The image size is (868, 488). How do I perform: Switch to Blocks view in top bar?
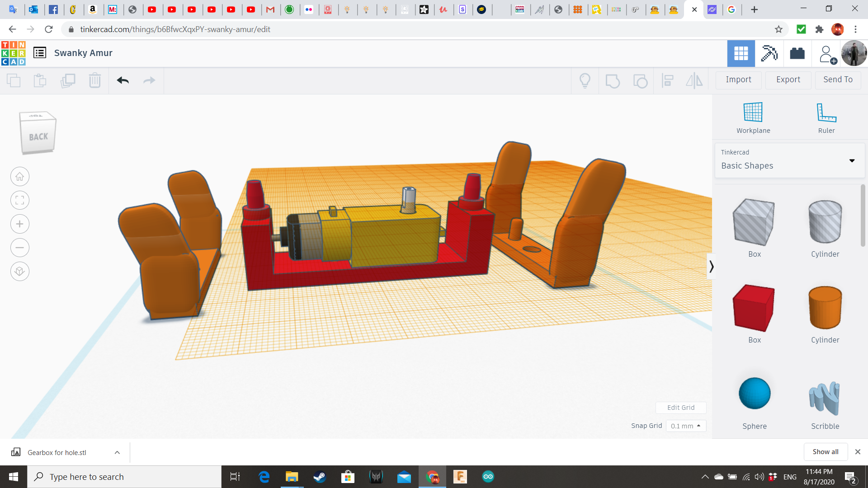coord(797,53)
